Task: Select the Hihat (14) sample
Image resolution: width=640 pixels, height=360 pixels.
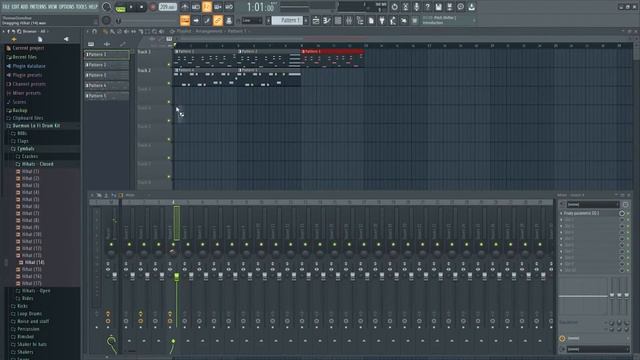Action: click(x=34, y=262)
